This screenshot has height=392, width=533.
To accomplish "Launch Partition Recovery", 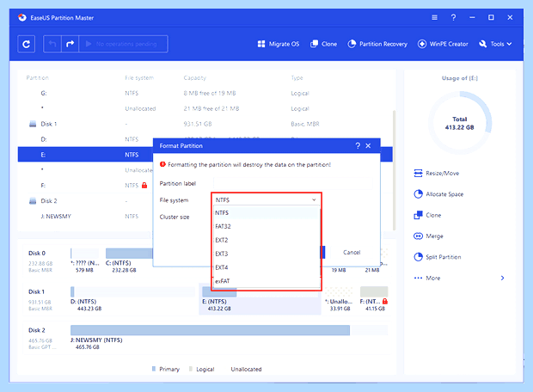I will [377, 44].
